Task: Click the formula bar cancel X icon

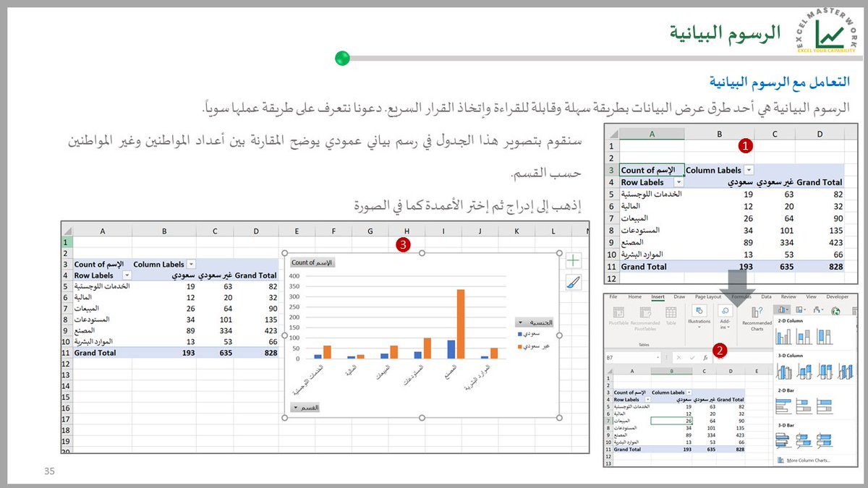Action: [678, 357]
